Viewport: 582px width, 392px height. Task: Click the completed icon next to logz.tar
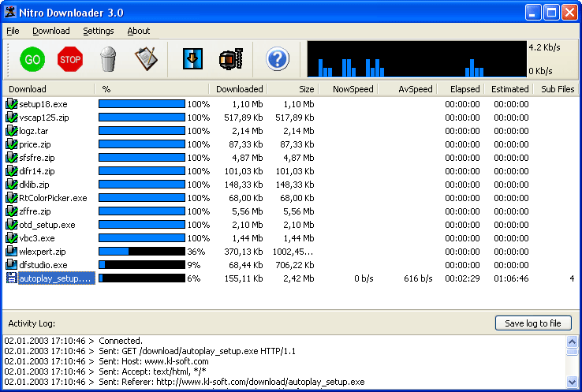pyautogui.click(x=12, y=131)
